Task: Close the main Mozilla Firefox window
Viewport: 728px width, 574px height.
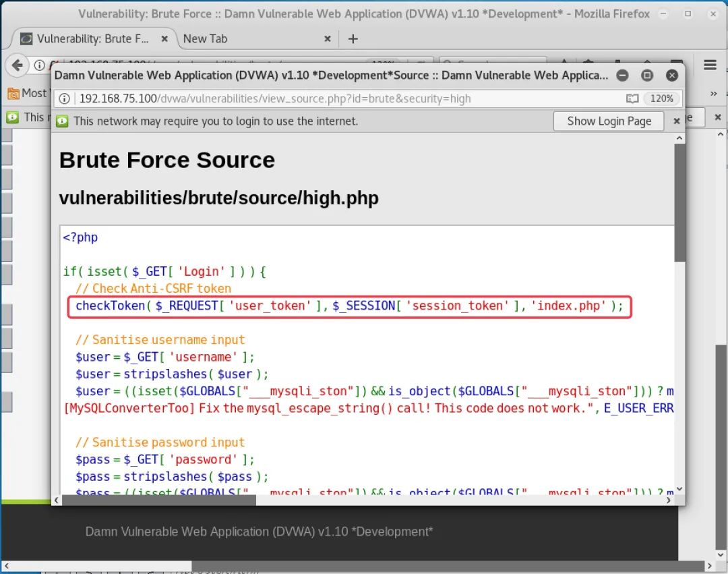Action: click(713, 14)
